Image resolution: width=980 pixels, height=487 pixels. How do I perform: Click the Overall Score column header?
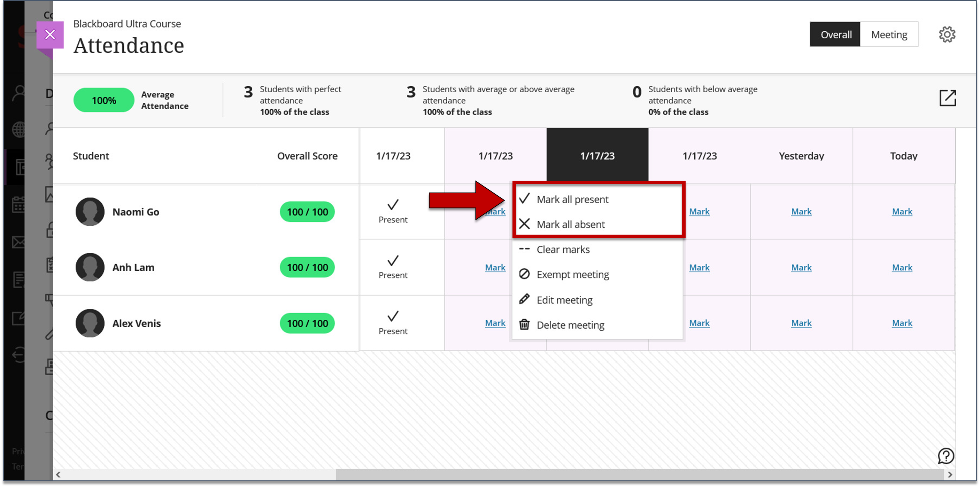coord(307,156)
